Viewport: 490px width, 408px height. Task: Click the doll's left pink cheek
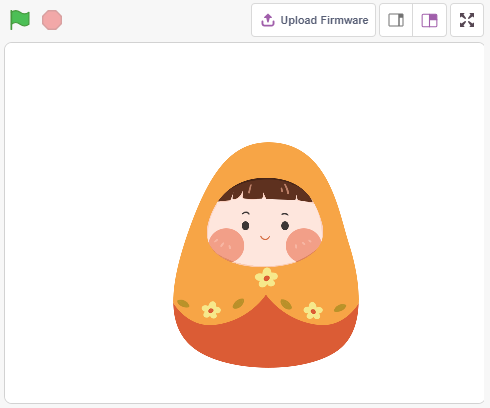click(226, 245)
